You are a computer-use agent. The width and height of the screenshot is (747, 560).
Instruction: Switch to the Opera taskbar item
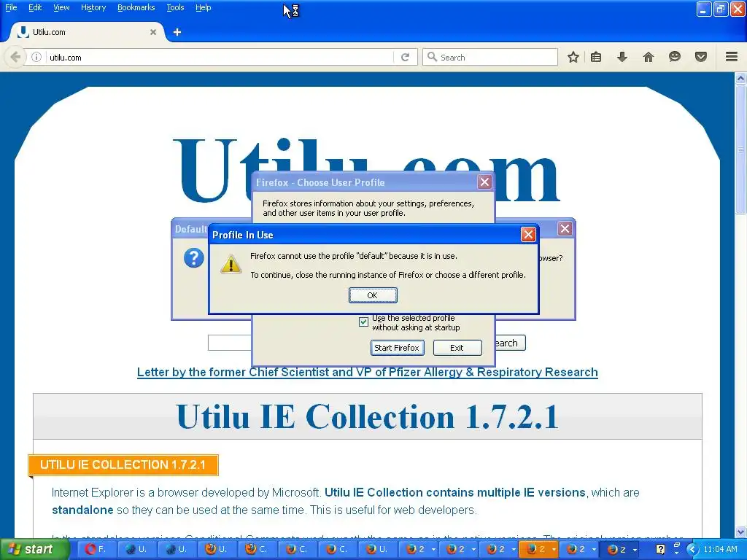(96, 550)
